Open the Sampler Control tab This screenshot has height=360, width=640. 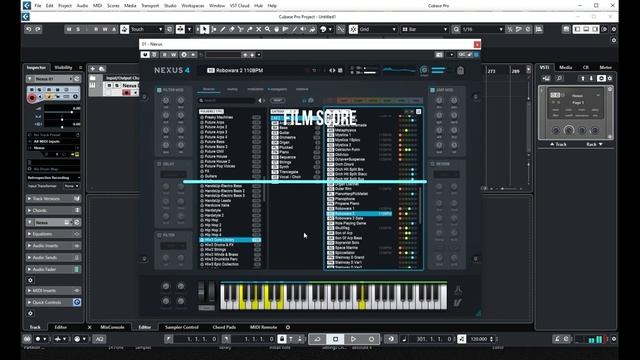click(182, 327)
